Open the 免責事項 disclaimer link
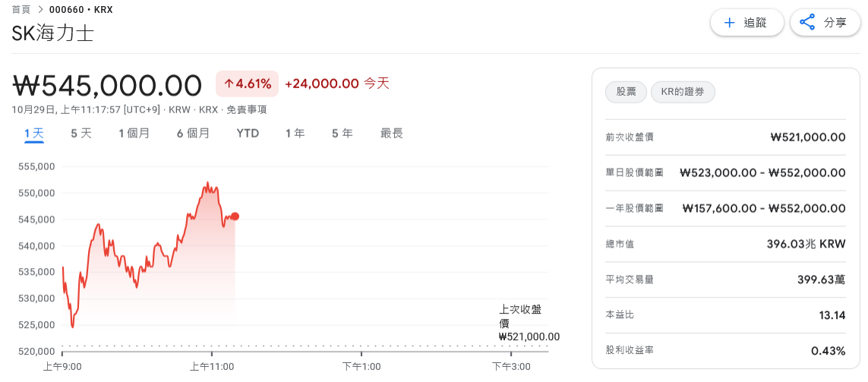 point(248,109)
